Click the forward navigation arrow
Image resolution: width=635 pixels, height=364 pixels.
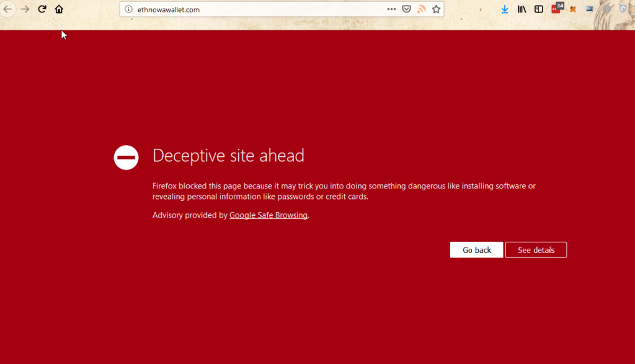25,9
